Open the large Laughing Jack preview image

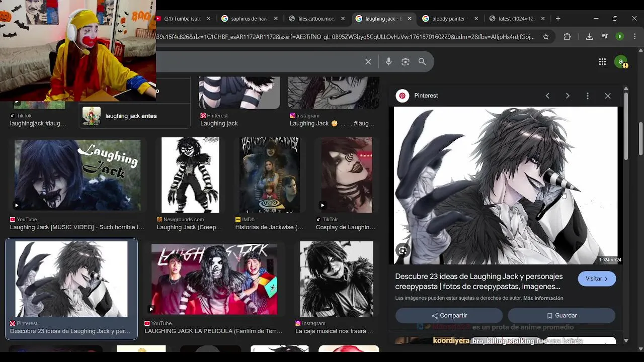506,185
